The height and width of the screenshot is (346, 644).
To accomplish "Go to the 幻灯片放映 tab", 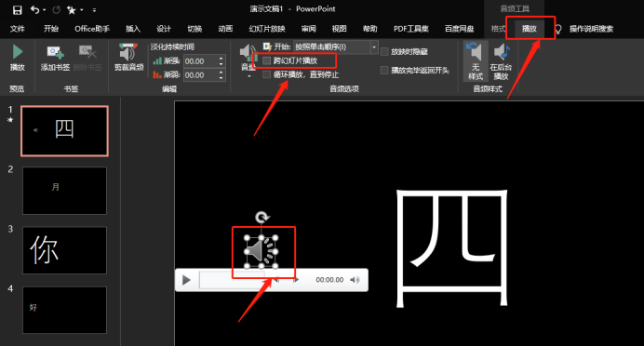I will (267, 29).
